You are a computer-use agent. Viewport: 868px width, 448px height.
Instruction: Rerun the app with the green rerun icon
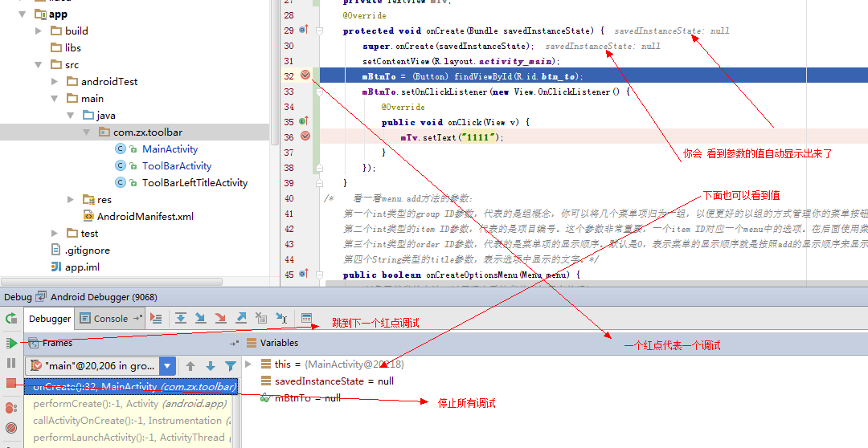click(11, 318)
